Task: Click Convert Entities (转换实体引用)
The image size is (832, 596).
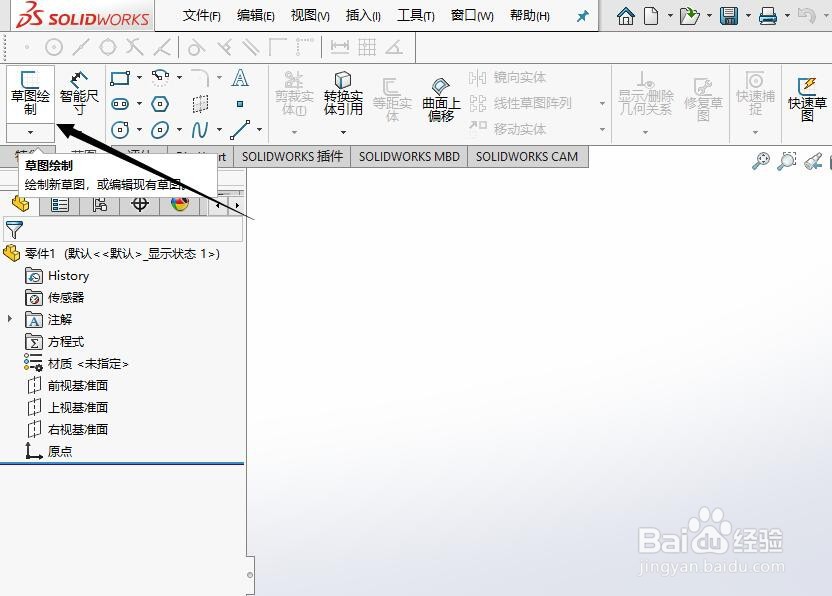Action: [343, 94]
